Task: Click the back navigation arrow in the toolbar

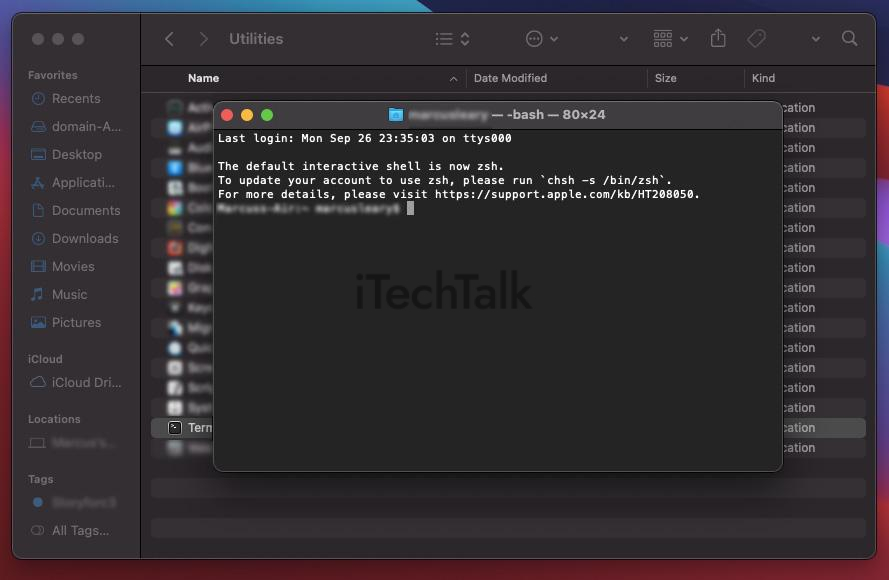Action: click(168, 38)
